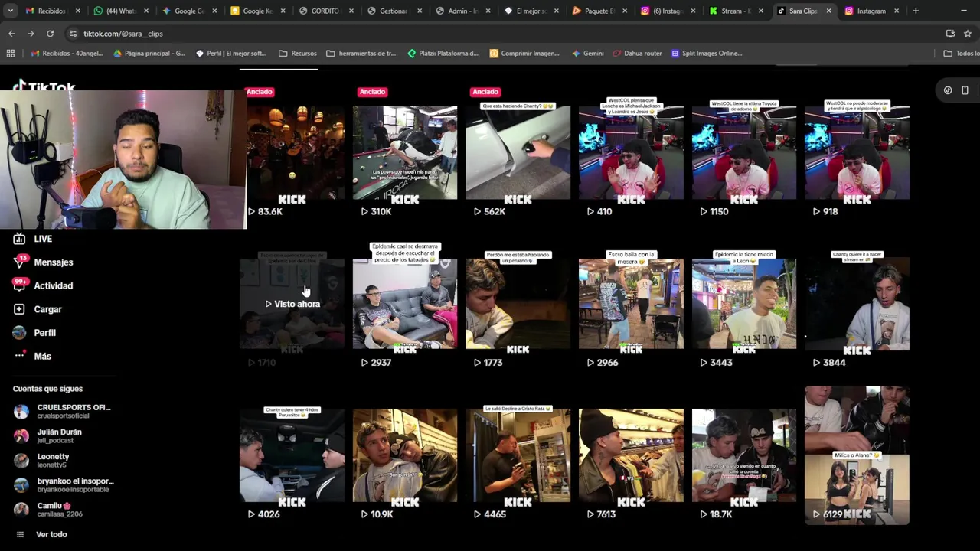Play video with 7613 views
This screenshot has width=980, height=551.
click(x=631, y=455)
